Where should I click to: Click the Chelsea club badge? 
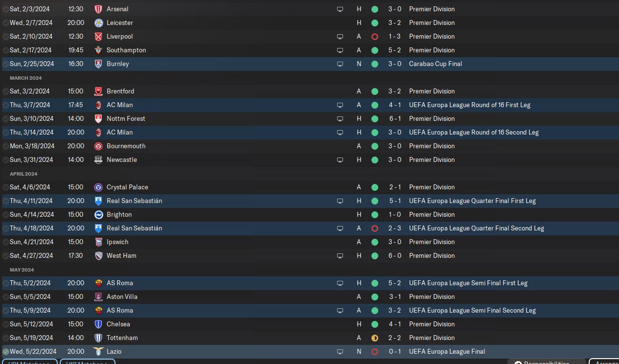click(98, 324)
